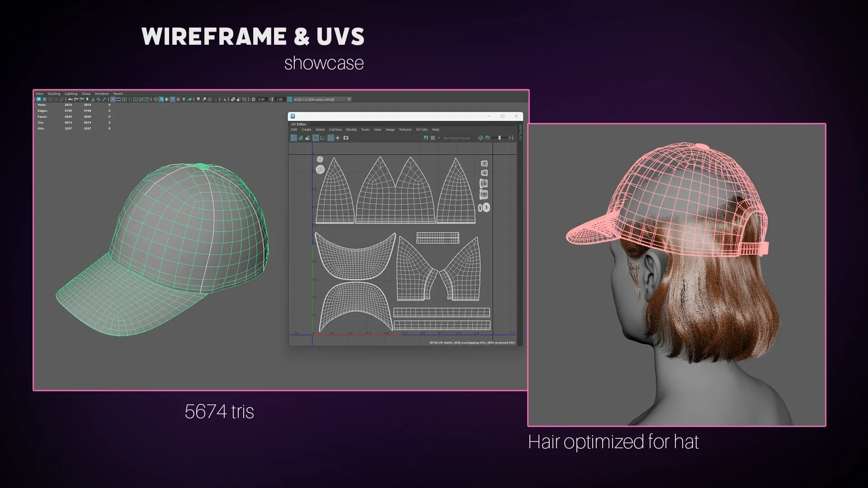Toggle textured display checker icon
The width and height of the screenshot is (868, 488).
178,99
